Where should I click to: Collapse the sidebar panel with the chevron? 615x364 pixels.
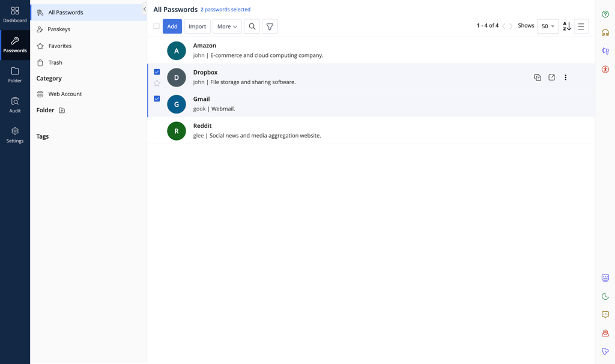click(144, 9)
